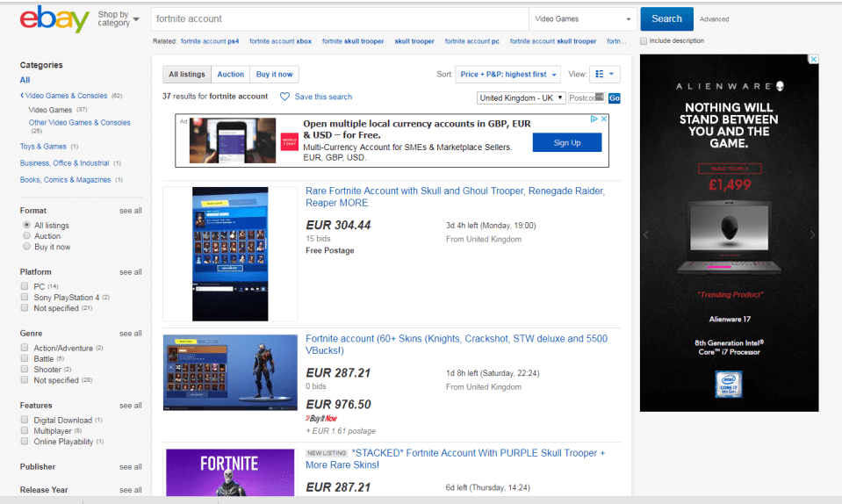
Task: Click the Sign Up button in the ad
Action: pyautogui.click(x=567, y=143)
